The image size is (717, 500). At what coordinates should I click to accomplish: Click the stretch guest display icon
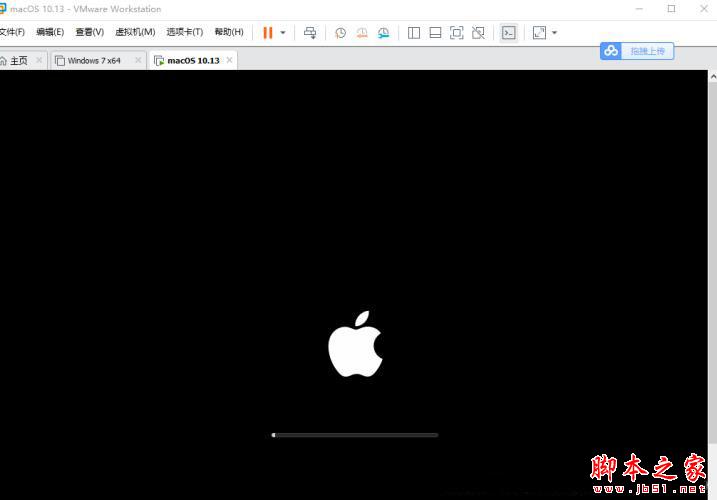pos(540,32)
